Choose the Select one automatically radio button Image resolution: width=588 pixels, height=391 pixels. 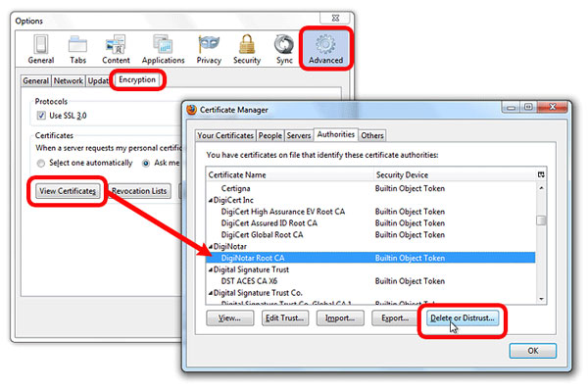pos(41,163)
